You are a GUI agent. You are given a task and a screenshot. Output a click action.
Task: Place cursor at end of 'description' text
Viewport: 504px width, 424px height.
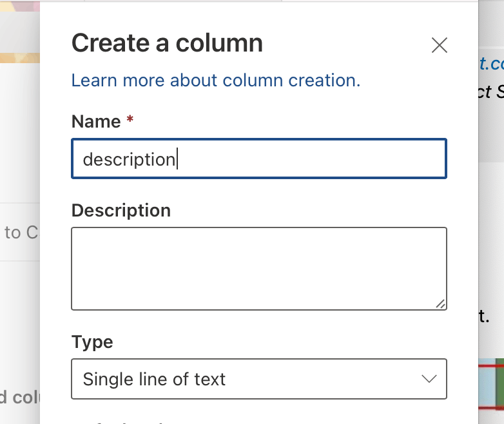click(x=177, y=159)
